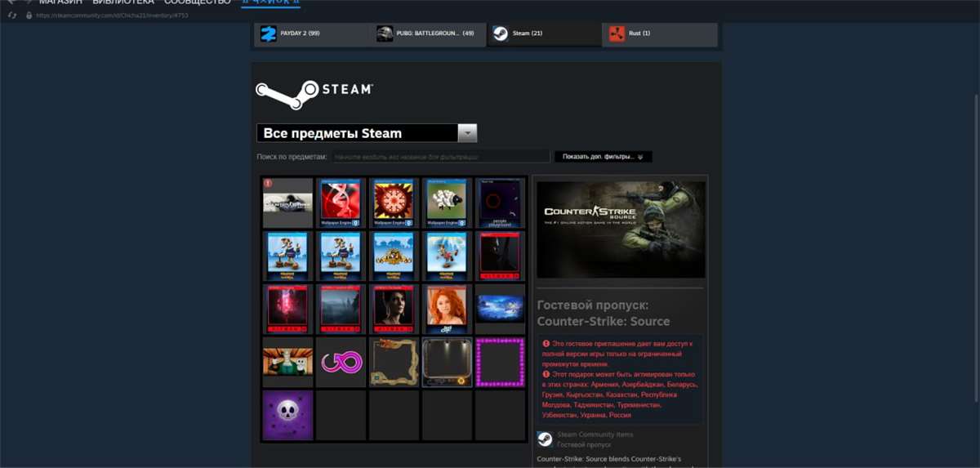Select the dark-haired woman Hitman card
Viewport: 980px width, 468px height.
pos(394,308)
